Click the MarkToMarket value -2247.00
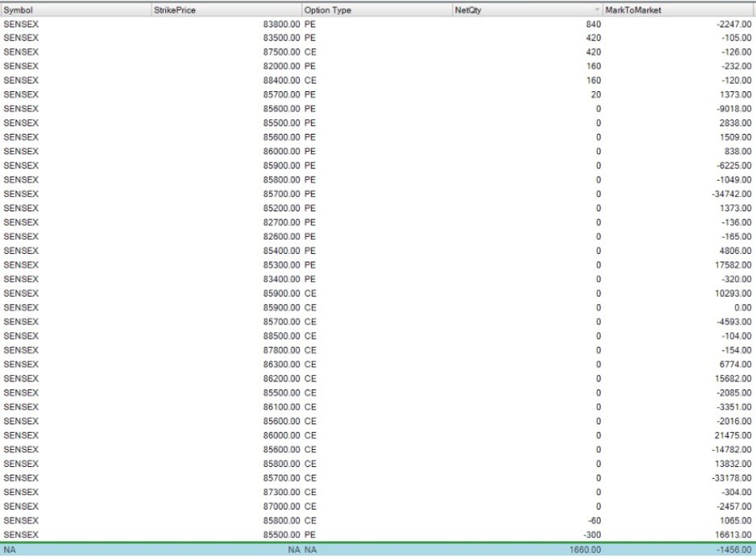Image resolution: width=756 pixels, height=558 pixels. 733,24
